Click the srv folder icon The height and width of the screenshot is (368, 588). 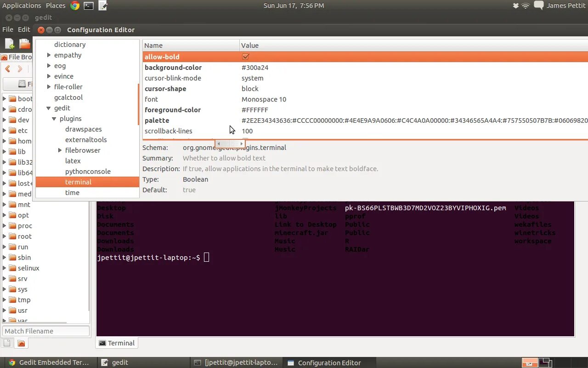point(12,278)
